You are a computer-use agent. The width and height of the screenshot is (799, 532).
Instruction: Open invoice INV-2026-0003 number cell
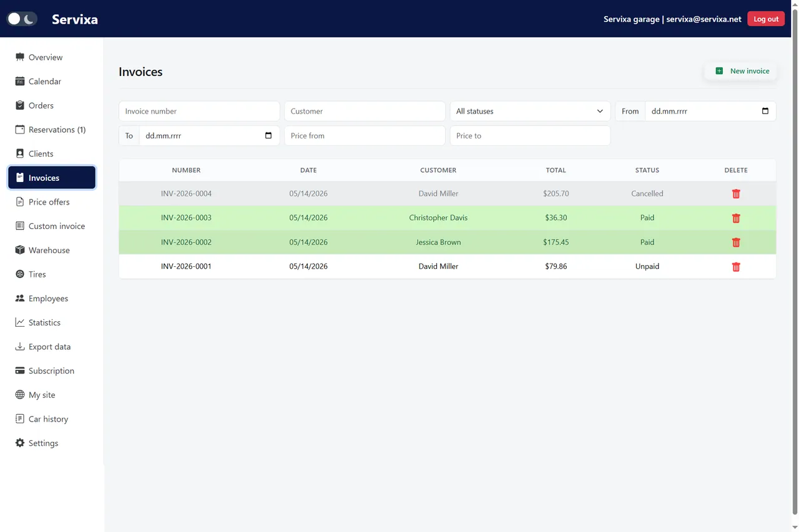click(x=186, y=218)
